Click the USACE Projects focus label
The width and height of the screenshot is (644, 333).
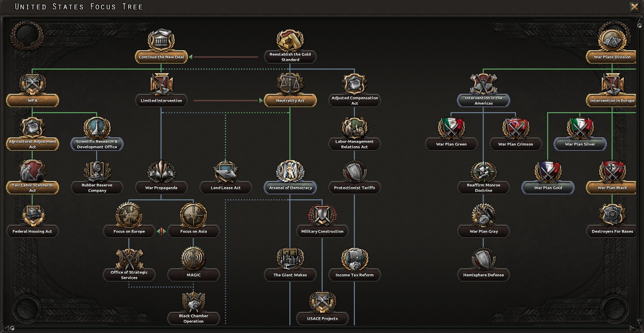[x=322, y=319]
